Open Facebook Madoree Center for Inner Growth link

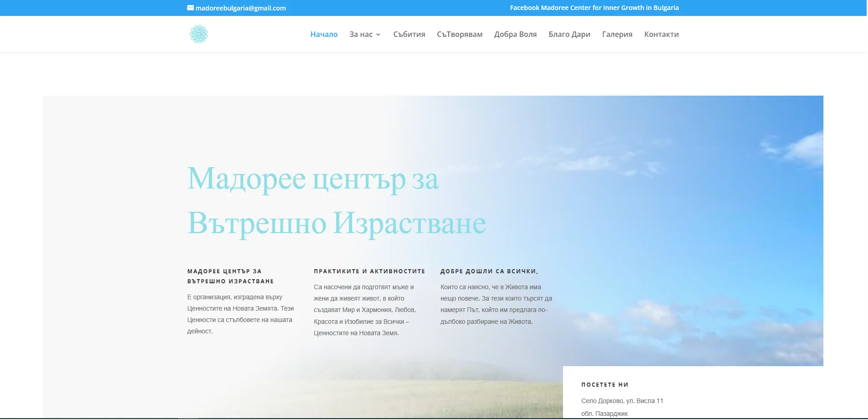(594, 8)
